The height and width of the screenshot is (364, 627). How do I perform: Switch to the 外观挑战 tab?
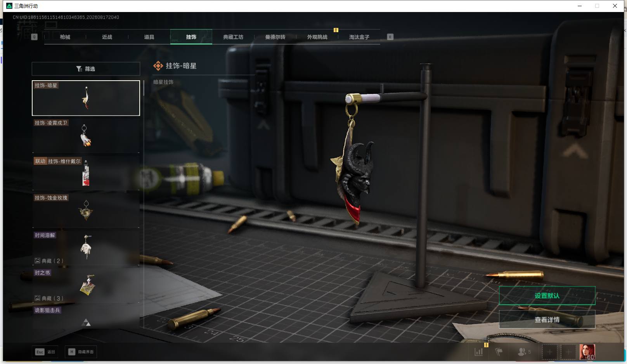317,37
